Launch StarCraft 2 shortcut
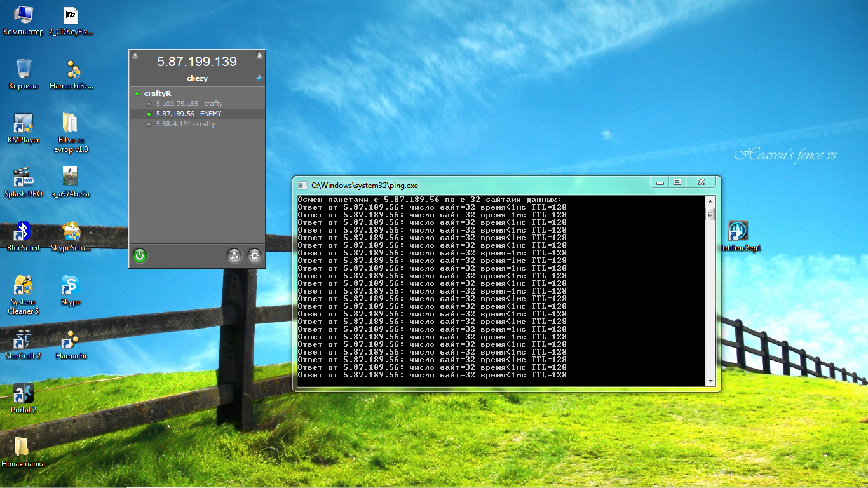868x488 pixels. coord(24,344)
